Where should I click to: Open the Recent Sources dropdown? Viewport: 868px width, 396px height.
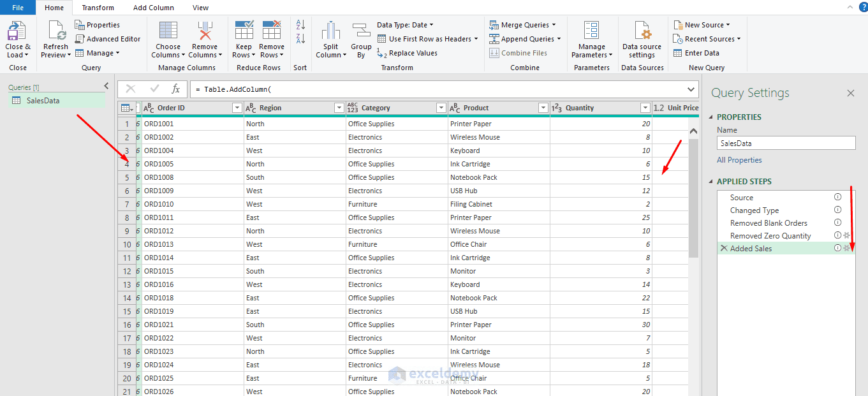tap(707, 39)
